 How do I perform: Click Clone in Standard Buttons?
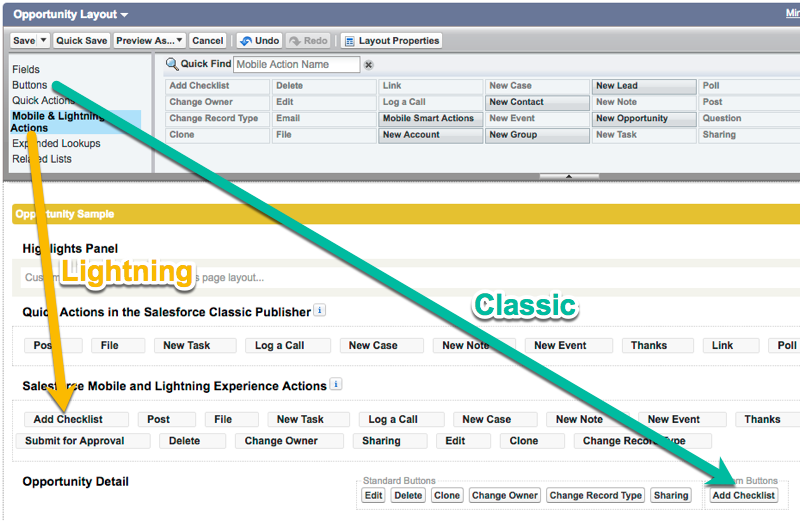click(447, 495)
